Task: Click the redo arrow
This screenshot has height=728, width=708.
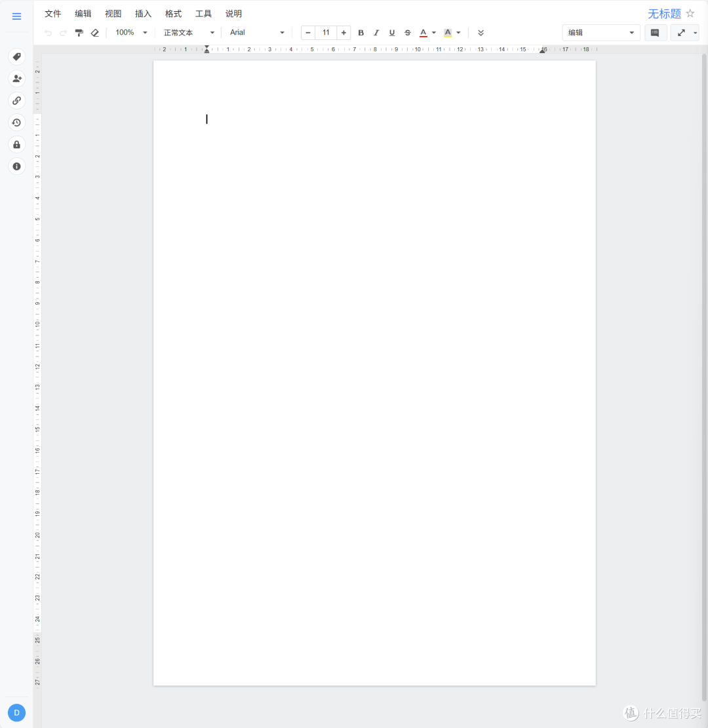Action: coord(63,33)
